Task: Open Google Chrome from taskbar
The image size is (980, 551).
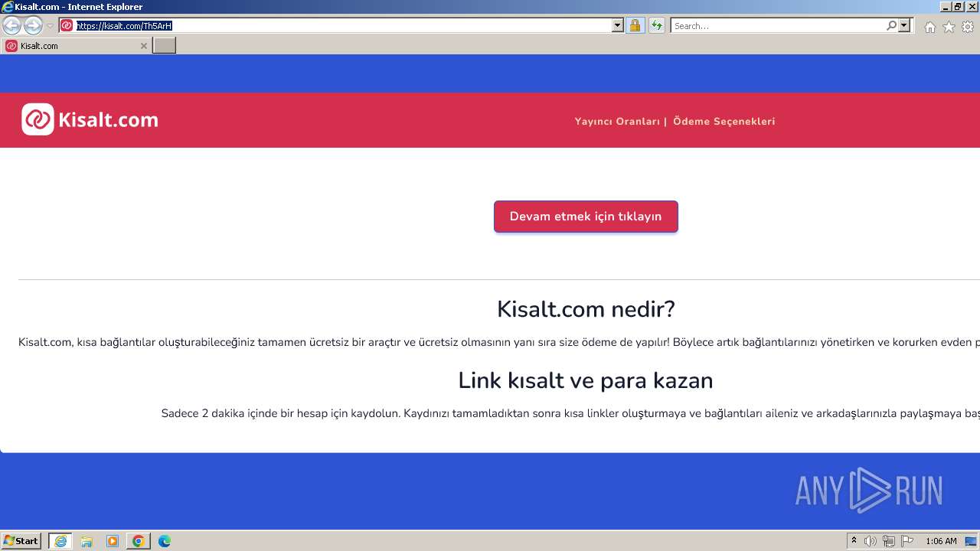Action: [139, 541]
